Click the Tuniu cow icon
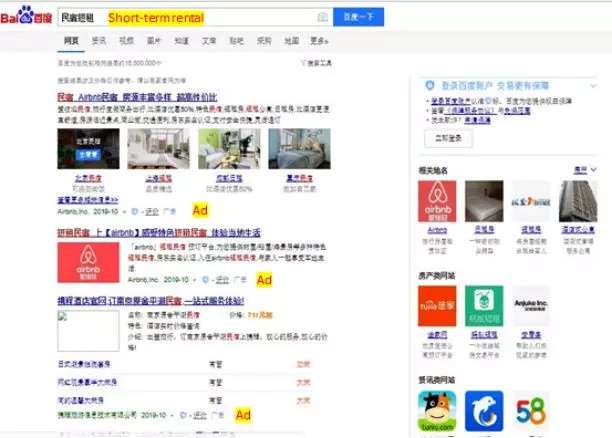The height and width of the screenshot is (438, 612). click(x=437, y=411)
